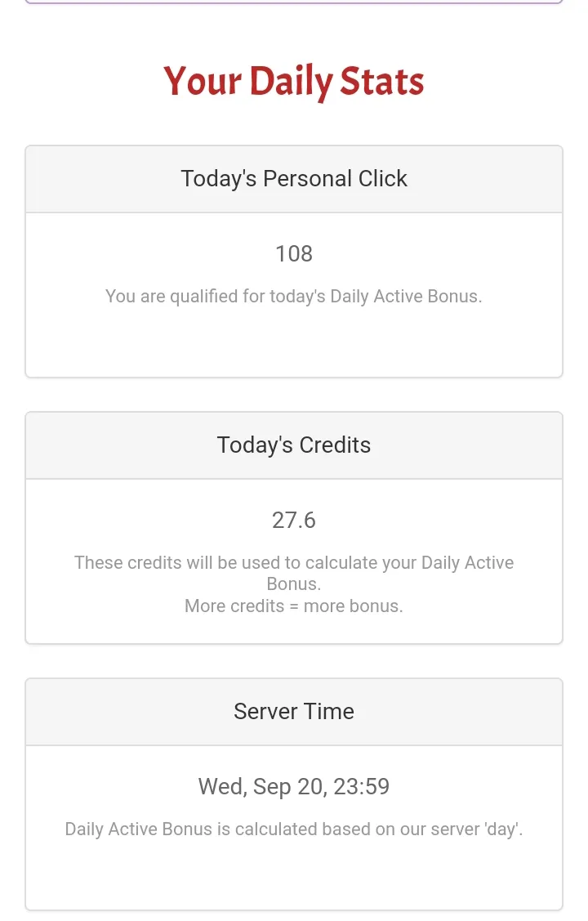Select the "Today's Credits" panel header
This screenshot has width=588, height=921.
tap(294, 445)
